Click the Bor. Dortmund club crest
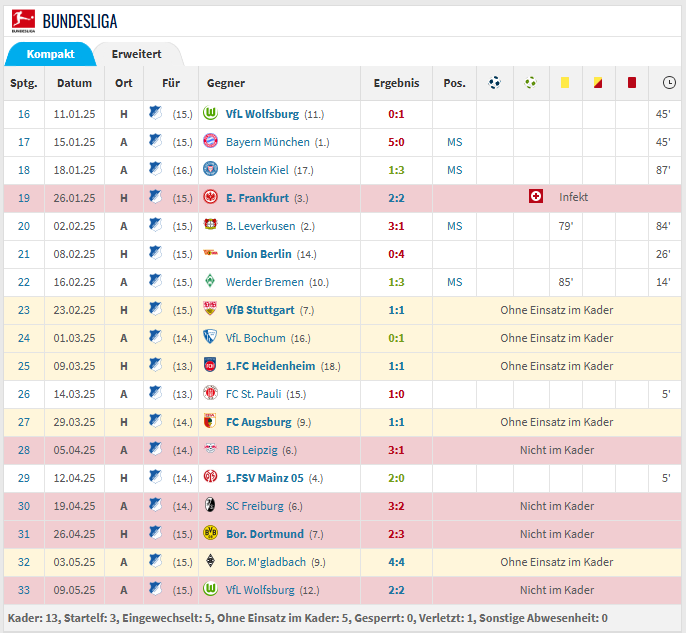 click(x=210, y=533)
